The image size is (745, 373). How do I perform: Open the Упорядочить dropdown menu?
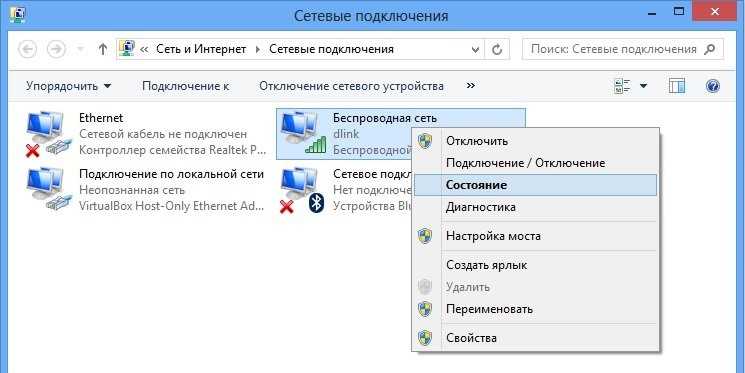69,86
